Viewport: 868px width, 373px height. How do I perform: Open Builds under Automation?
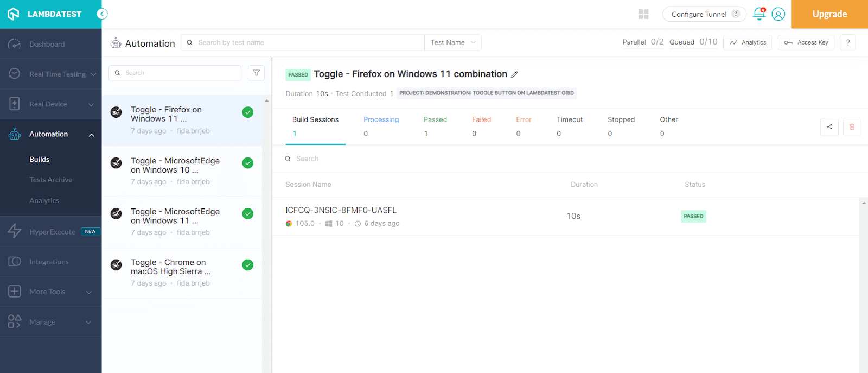click(39, 159)
